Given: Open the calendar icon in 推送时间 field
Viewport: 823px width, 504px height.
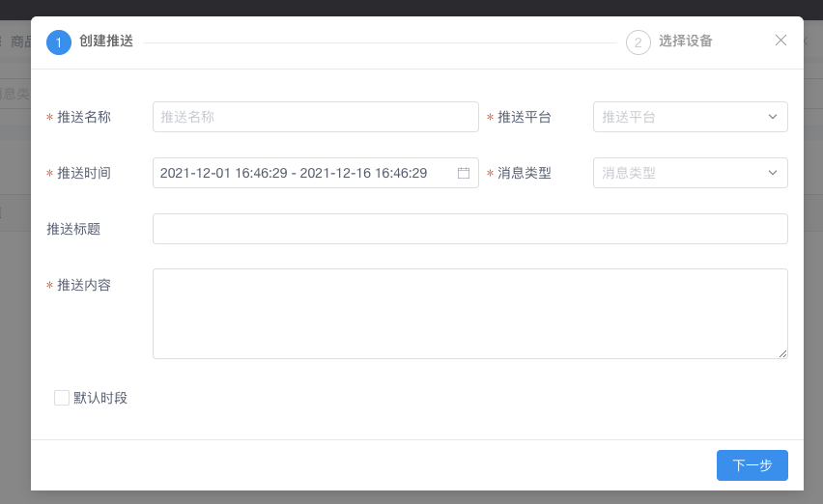Looking at the screenshot, I should (x=464, y=174).
